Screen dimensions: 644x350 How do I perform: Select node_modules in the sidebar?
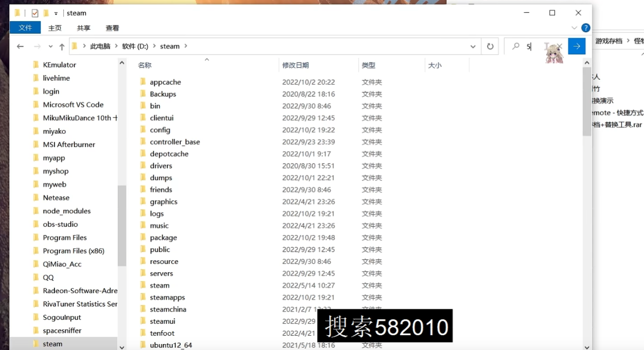tap(67, 211)
